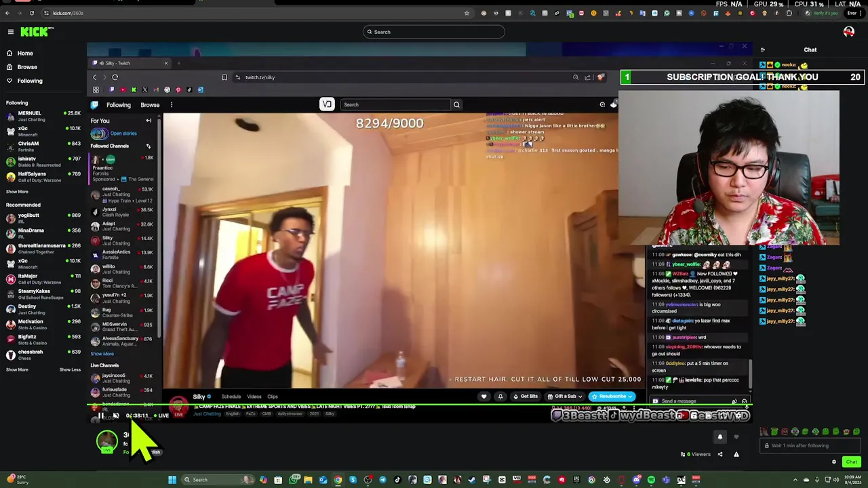Open Jynxzi in Twitch followed channels
The height and width of the screenshot is (488, 868).
[122, 211]
